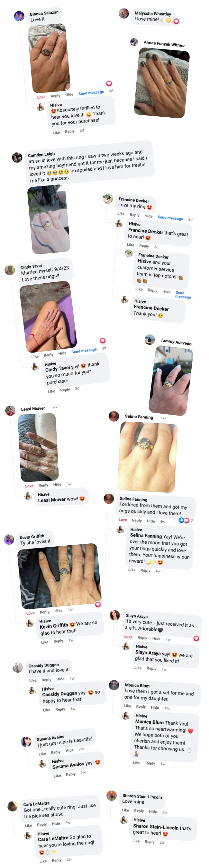Toggle Love reaction on Slaya Araya's comment
The image size is (209, 868).
click(128, 636)
